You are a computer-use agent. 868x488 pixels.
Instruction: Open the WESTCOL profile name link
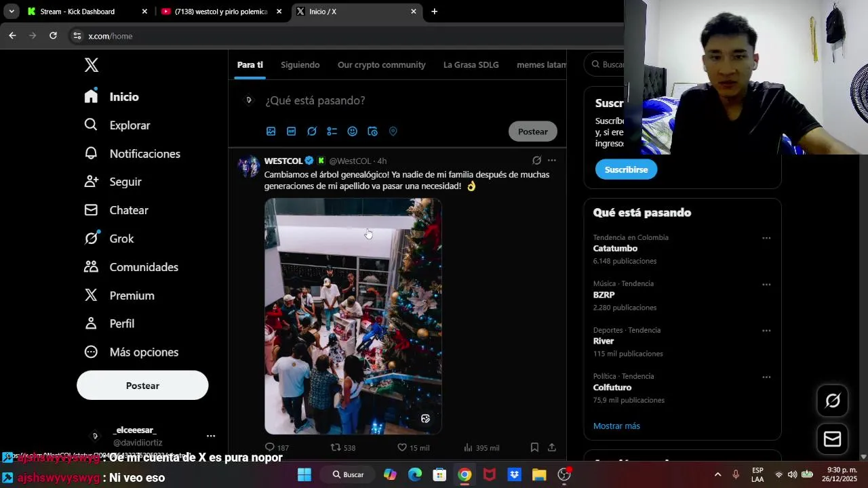[283, 161]
